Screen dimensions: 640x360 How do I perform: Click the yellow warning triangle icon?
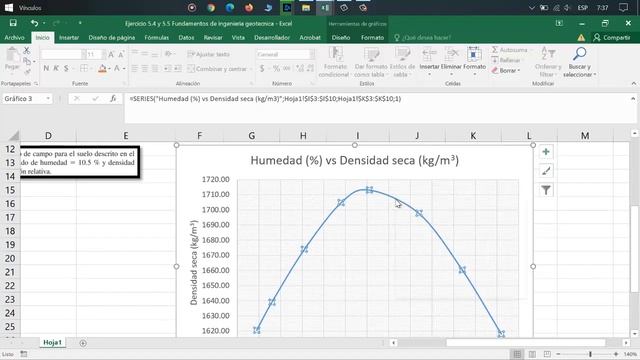tap(581, 38)
